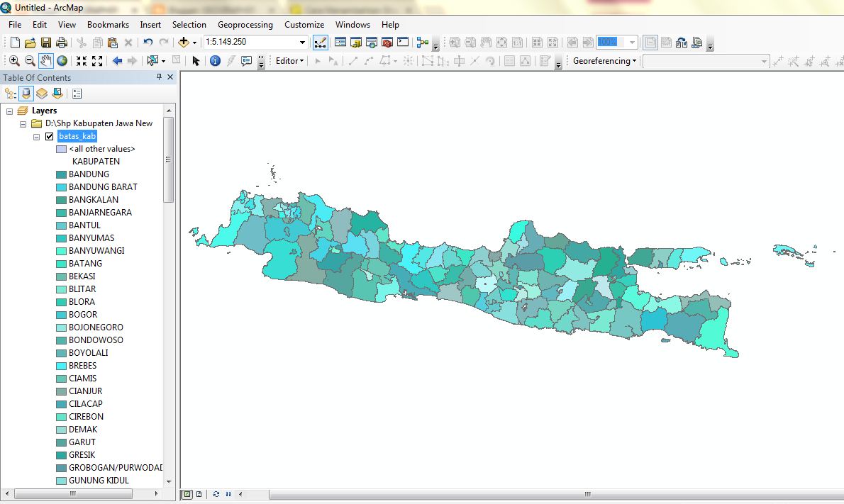The height and width of the screenshot is (504, 844).
Task: Uncheck the batas_kab layer checkbox
Action: tap(49, 136)
